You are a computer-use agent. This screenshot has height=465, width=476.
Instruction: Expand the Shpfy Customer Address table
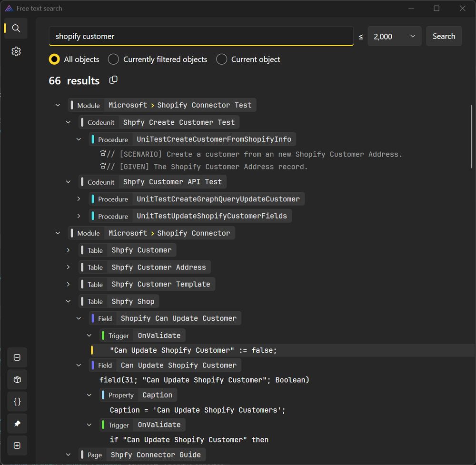68,267
